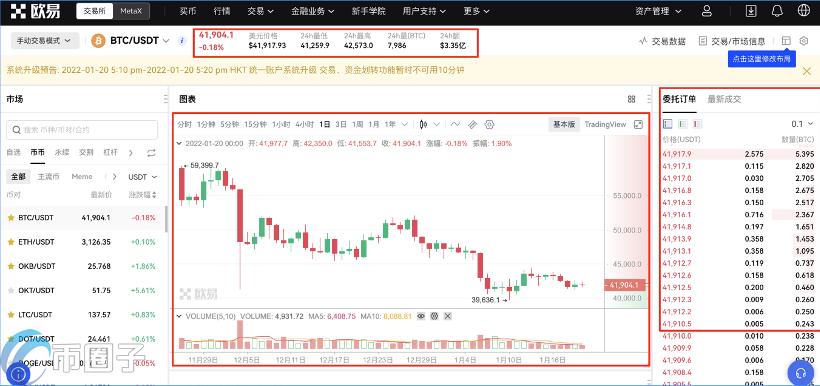The image size is (820, 386).
Task: Set chart interval to 4小时
Action: tap(304, 124)
